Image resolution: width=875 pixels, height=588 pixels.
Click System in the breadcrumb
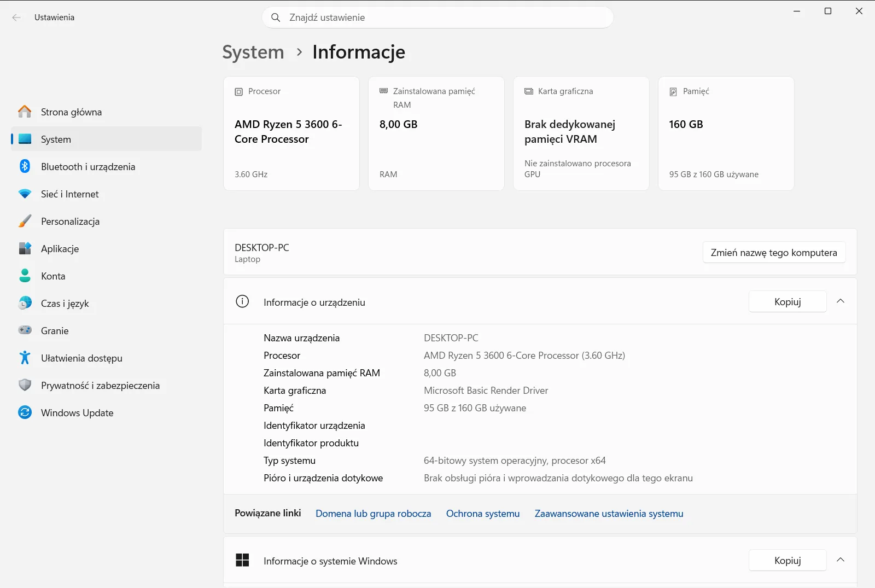(253, 52)
